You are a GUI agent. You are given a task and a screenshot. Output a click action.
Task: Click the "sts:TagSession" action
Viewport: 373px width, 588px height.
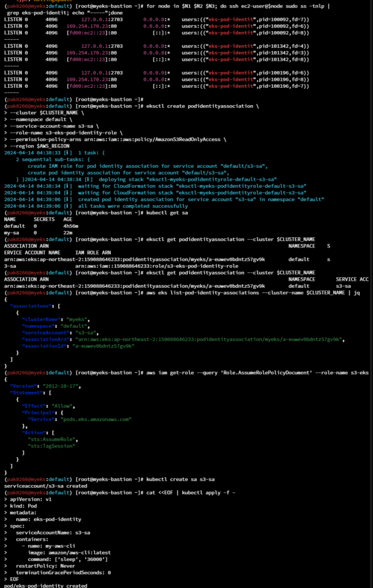(51, 446)
